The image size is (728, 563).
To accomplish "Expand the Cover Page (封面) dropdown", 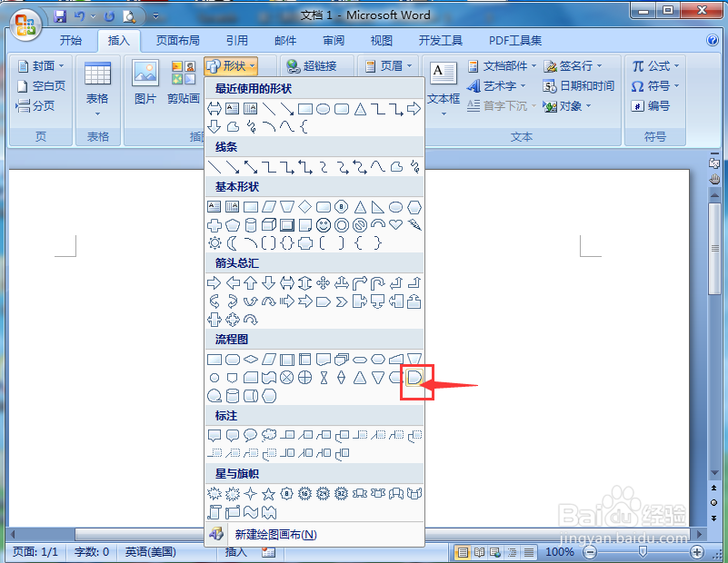I will (x=41, y=66).
